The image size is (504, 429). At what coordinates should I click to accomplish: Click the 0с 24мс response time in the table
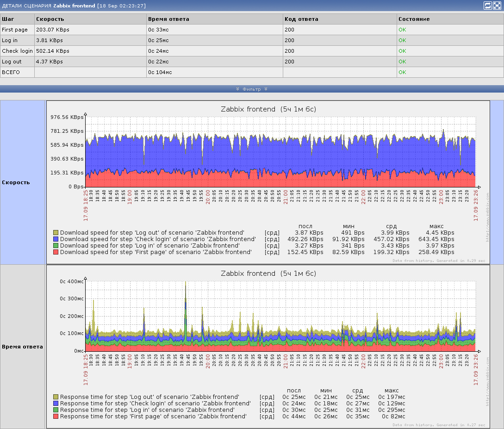point(158,51)
